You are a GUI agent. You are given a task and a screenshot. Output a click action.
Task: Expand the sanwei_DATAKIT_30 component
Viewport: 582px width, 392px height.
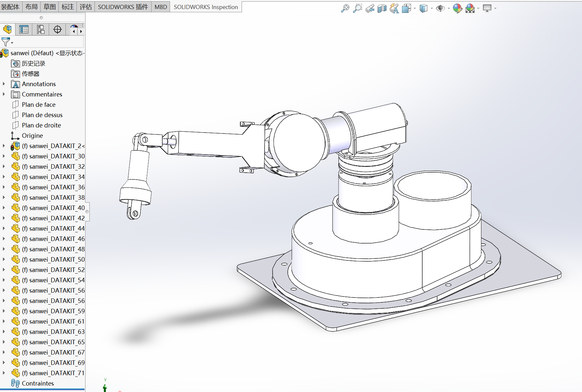[4, 156]
